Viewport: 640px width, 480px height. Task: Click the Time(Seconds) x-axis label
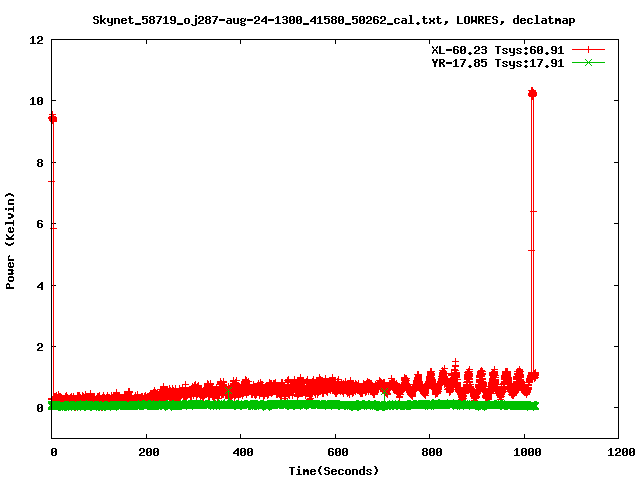click(x=333, y=471)
